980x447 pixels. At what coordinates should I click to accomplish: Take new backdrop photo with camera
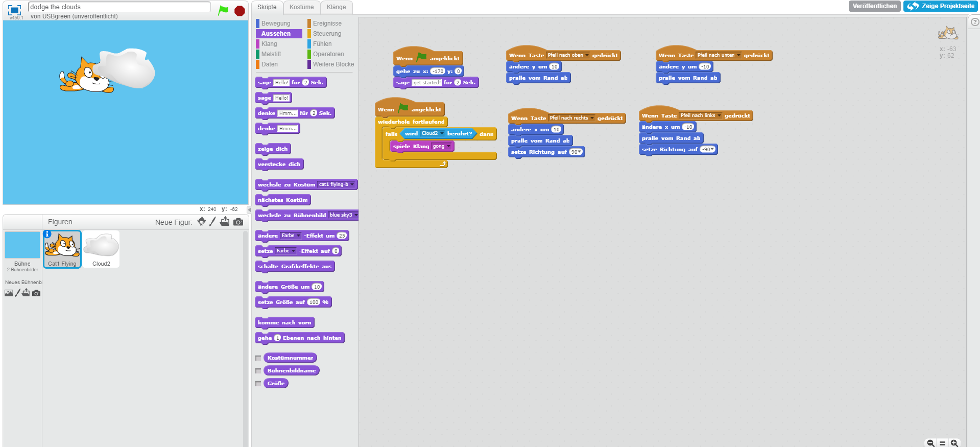point(36,293)
